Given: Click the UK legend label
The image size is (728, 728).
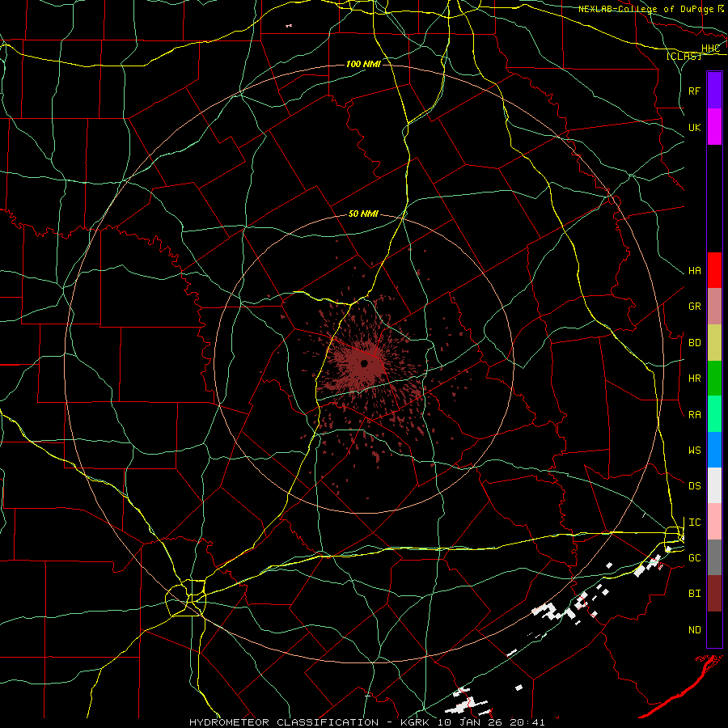Looking at the screenshot, I should 694,127.
